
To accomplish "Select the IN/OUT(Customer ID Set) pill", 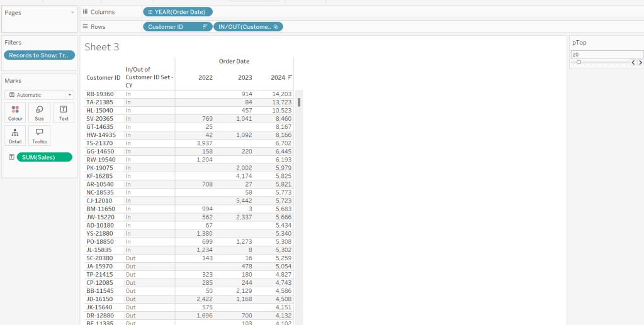I will [x=248, y=27].
